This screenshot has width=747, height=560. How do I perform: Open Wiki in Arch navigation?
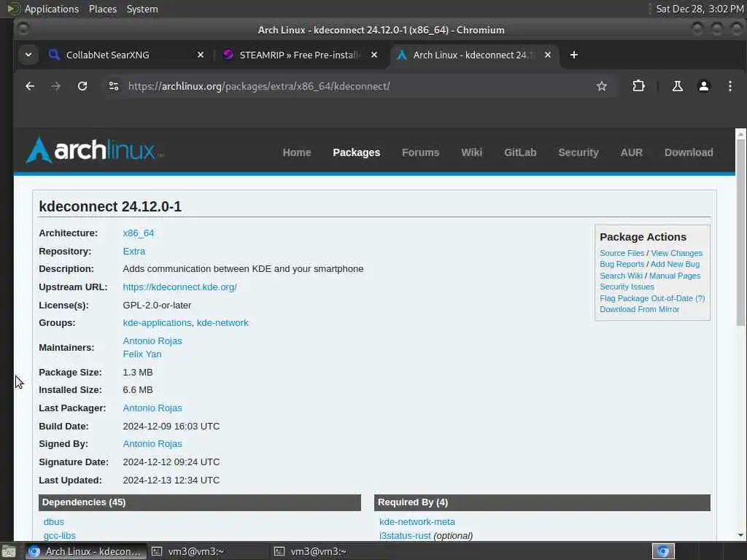[x=472, y=152]
